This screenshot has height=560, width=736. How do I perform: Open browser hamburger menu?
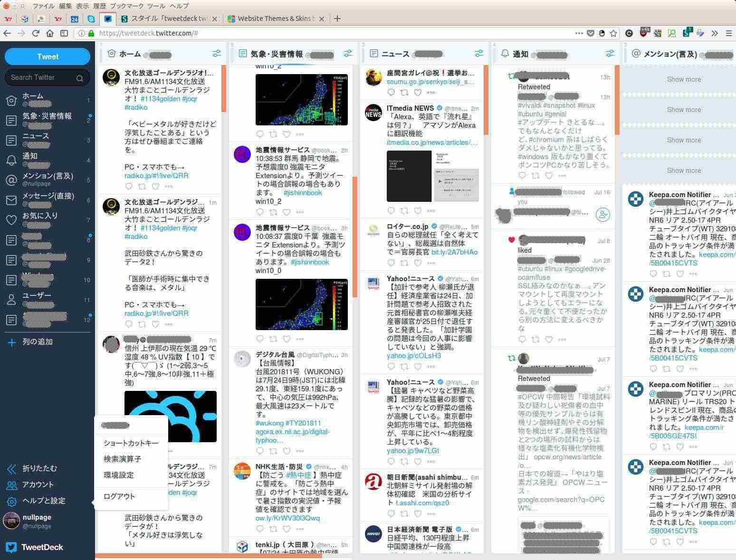pos(728,33)
